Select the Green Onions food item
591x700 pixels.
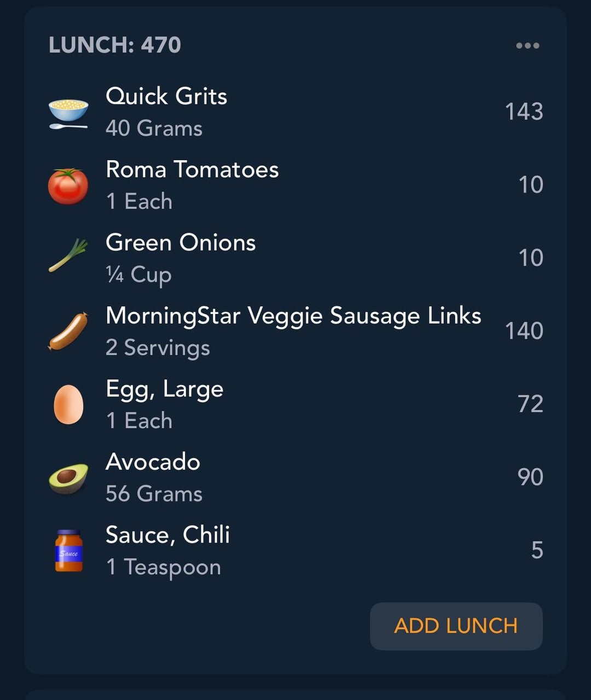[x=296, y=258]
